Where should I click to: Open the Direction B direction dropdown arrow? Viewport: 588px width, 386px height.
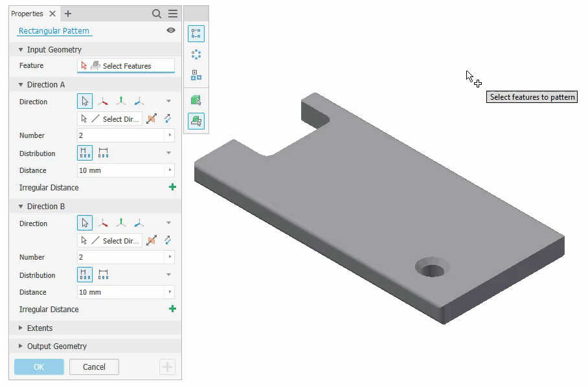point(169,223)
